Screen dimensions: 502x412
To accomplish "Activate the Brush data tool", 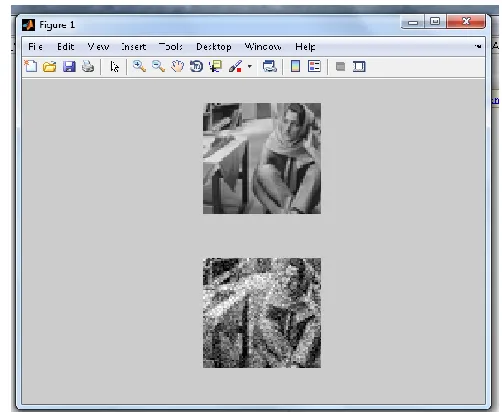I will coord(235,66).
